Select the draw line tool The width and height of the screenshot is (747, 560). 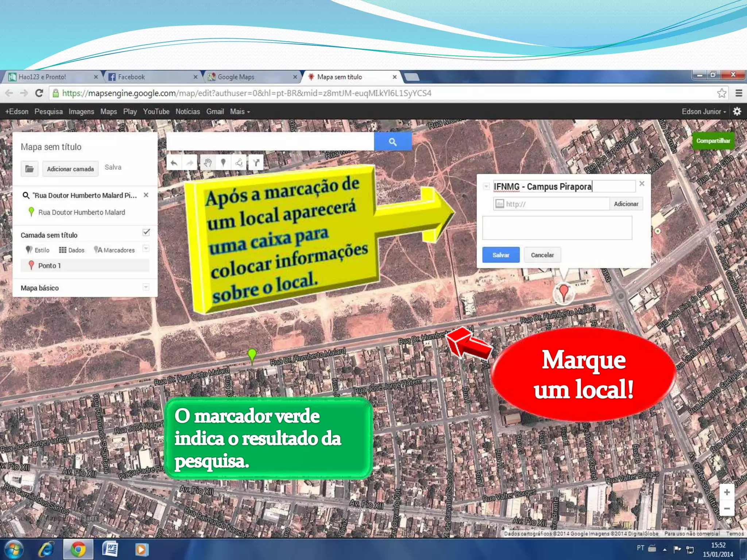[239, 163]
